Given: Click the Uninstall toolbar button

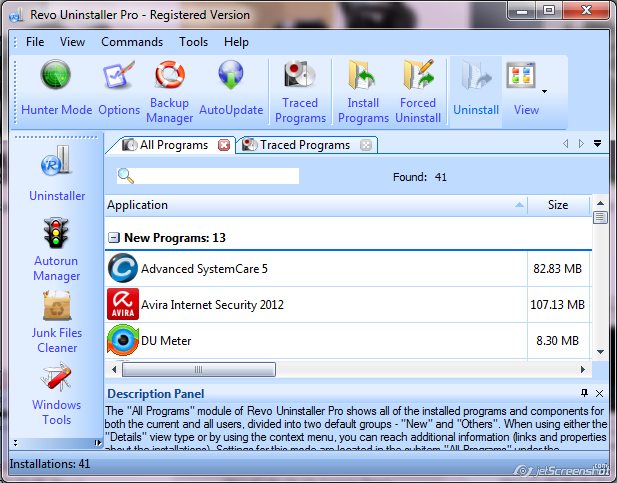Looking at the screenshot, I should pyautogui.click(x=476, y=91).
